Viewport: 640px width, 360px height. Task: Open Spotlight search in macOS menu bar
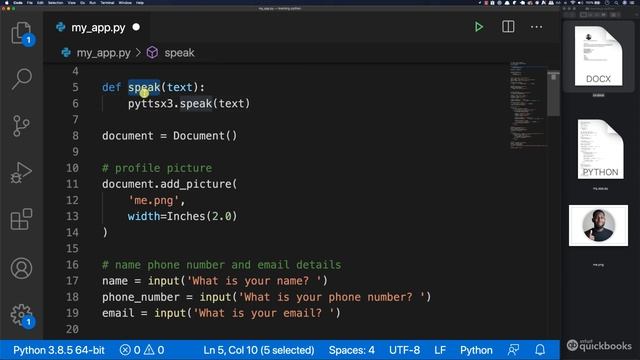[616, 2]
